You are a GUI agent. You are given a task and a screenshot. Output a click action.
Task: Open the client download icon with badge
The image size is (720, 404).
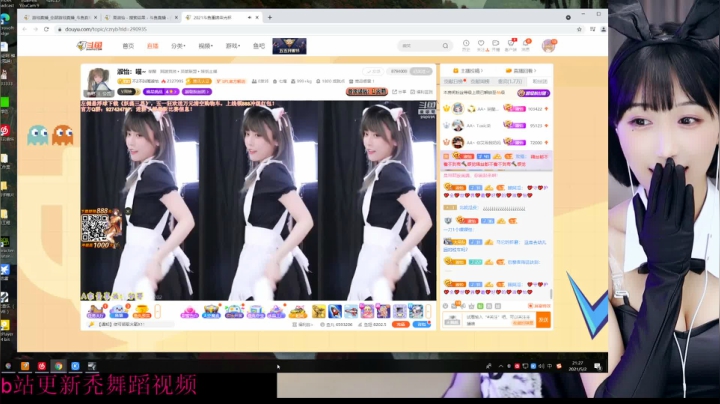click(x=511, y=45)
